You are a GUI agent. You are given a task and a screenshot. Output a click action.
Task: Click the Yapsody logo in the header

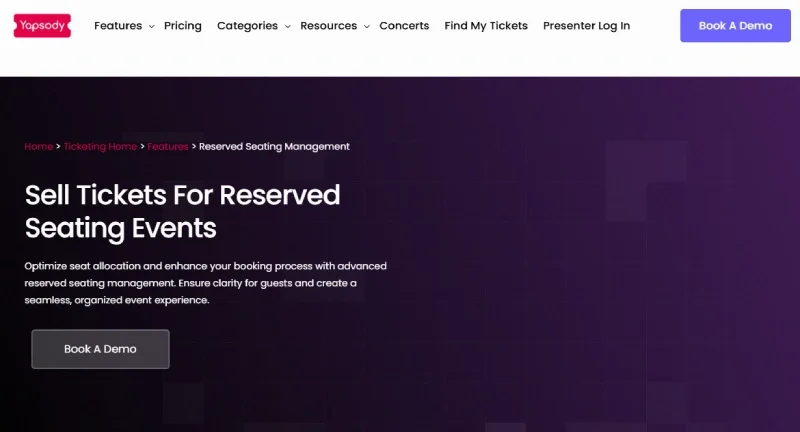[42, 25]
